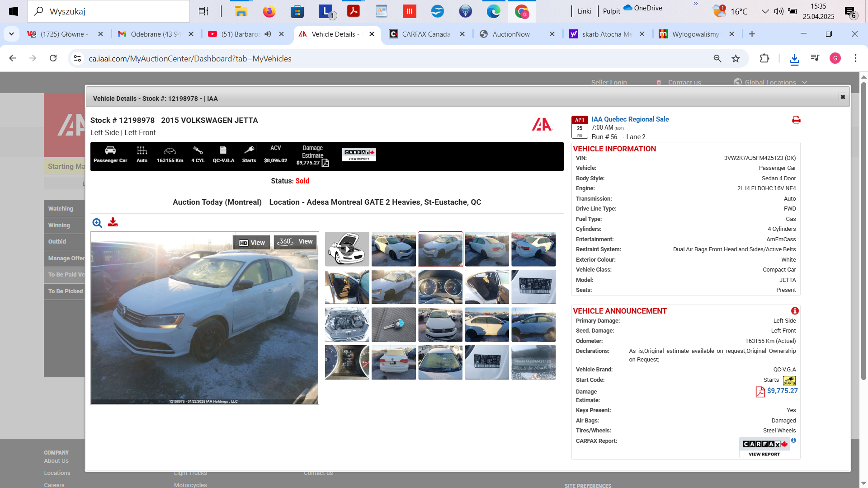Reload the current page

click(53, 58)
